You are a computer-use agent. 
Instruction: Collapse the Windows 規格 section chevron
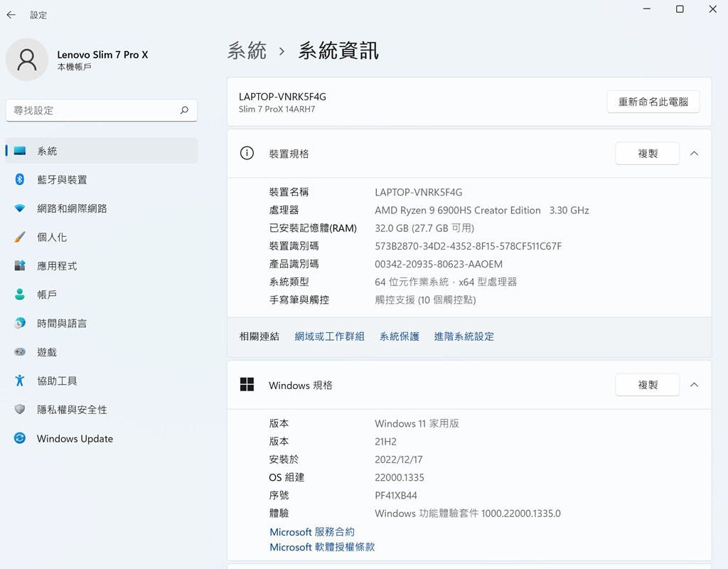click(695, 385)
